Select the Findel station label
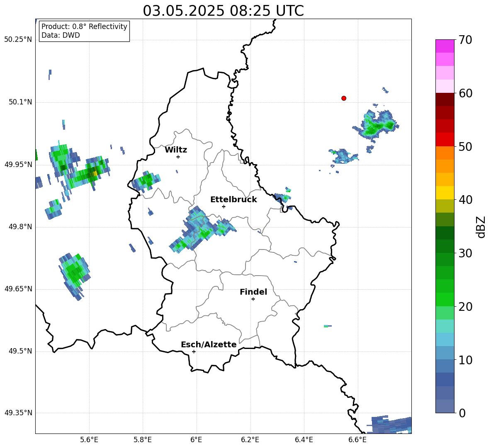 point(253,292)
